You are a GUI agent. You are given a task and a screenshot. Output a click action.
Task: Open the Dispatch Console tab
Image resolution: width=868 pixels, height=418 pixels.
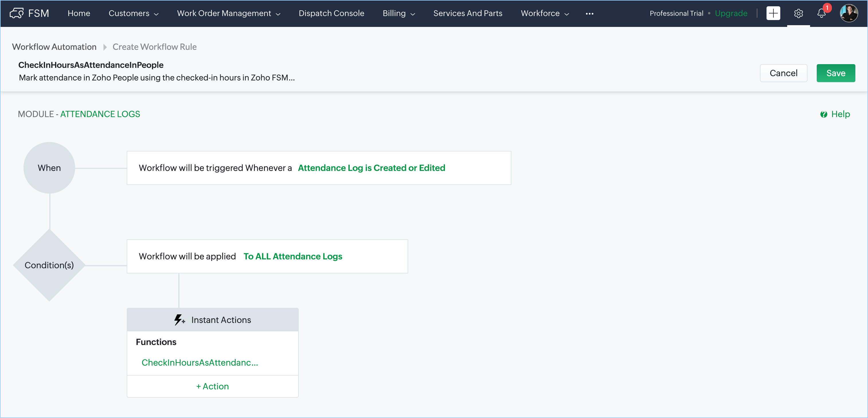pos(331,13)
